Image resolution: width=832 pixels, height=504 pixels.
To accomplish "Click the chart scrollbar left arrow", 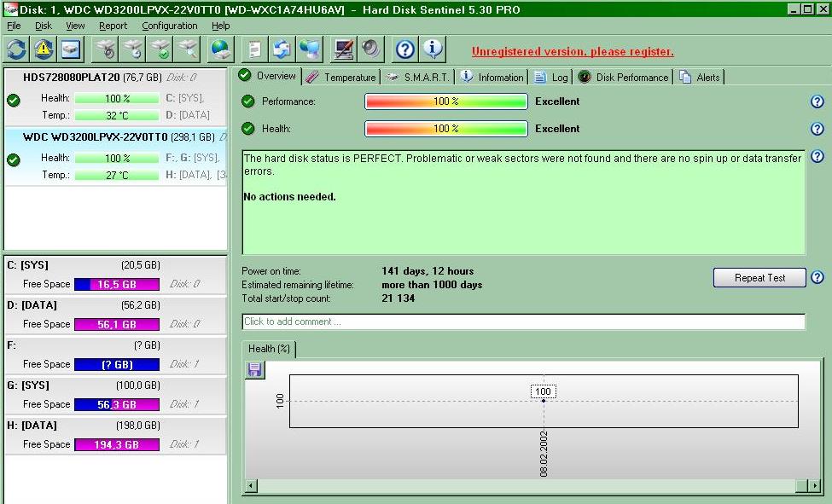I will pyautogui.click(x=252, y=485).
